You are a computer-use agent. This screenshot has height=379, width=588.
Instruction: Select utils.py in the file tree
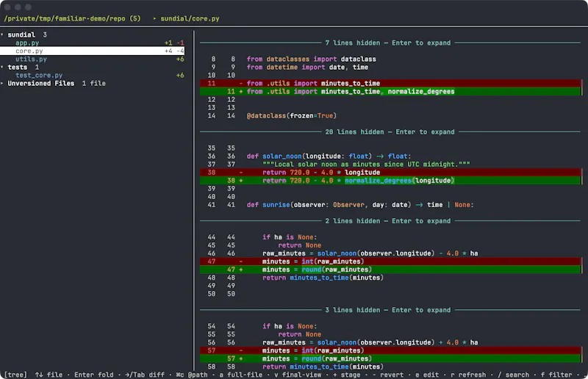coord(31,59)
